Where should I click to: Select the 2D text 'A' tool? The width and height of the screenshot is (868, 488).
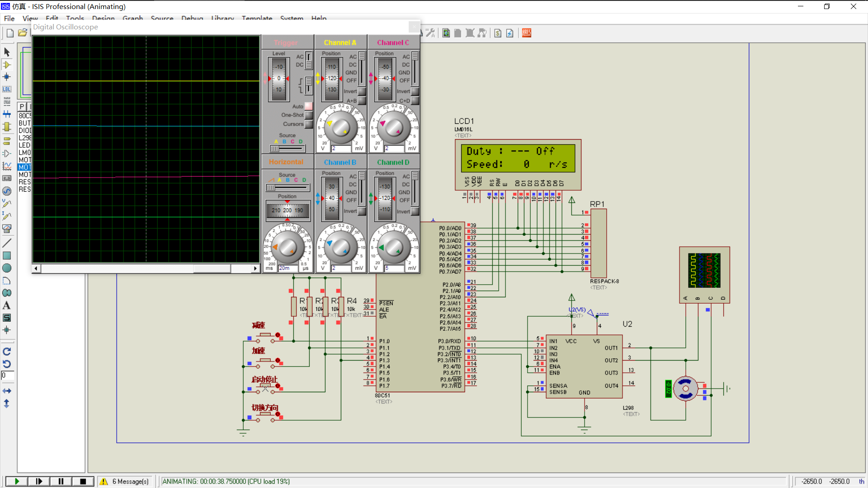point(7,305)
